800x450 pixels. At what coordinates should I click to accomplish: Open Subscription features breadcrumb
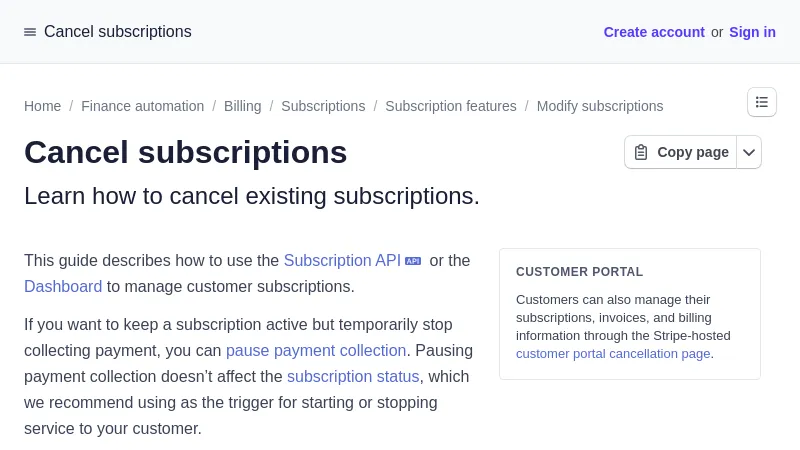[x=451, y=106]
